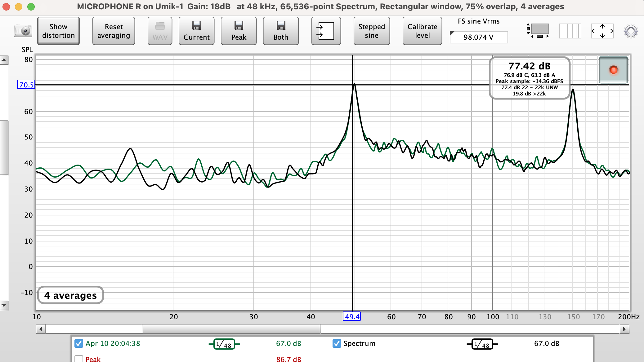Viewport: 644px width, 362px height.
Task: Click the FS sine Vrms voltage field
Action: [x=478, y=37]
